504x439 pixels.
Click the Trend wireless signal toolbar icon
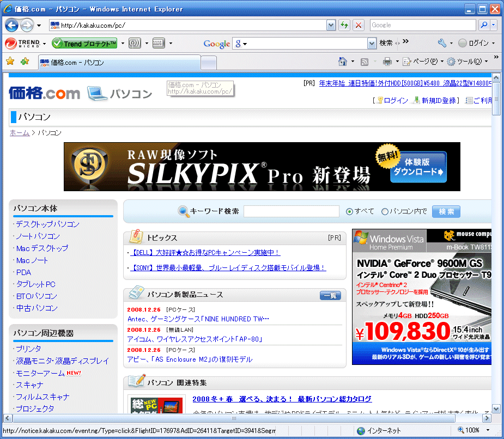pyautogui.click(x=135, y=43)
